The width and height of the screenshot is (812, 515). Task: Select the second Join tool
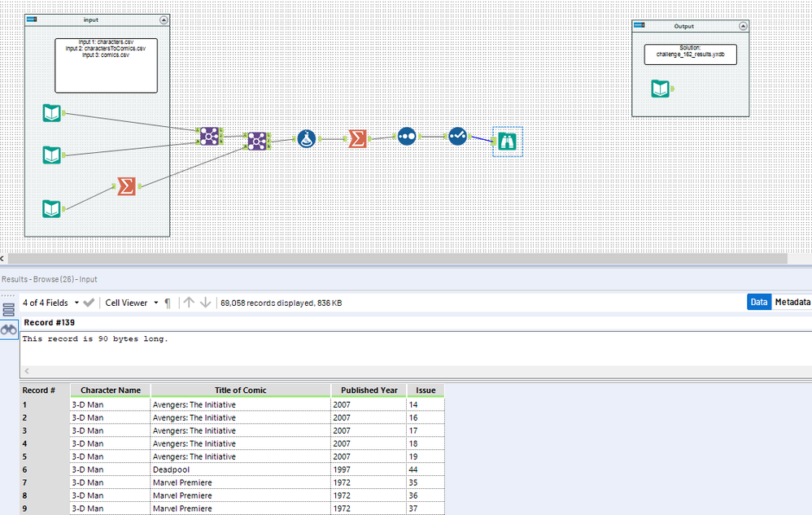[257, 141]
